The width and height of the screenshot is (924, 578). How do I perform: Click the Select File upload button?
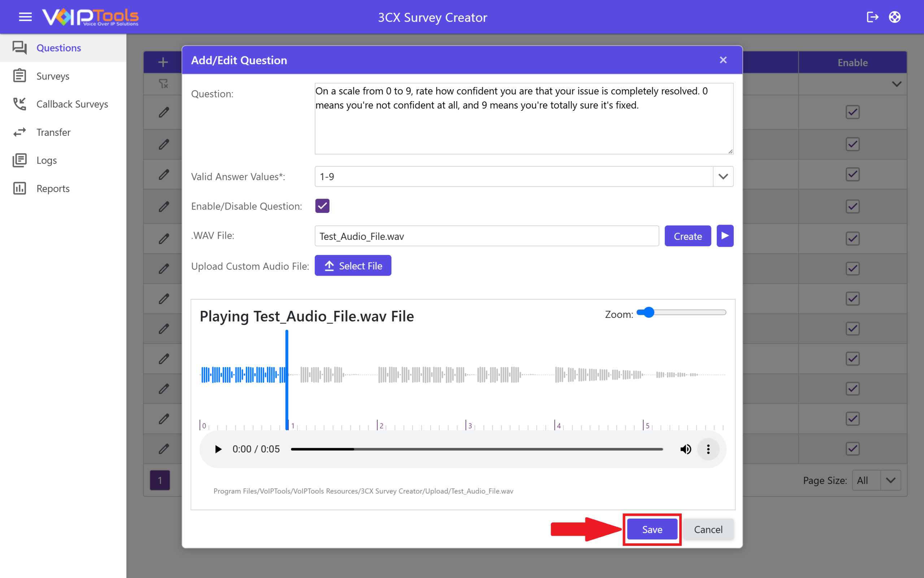click(x=353, y=266)
